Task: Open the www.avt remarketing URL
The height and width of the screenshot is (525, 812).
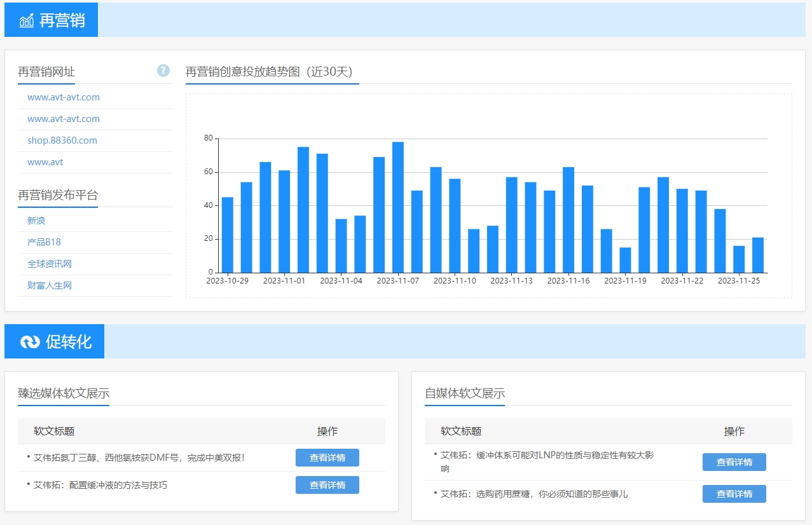Action: pyautogui.click(x=45, y=162)
